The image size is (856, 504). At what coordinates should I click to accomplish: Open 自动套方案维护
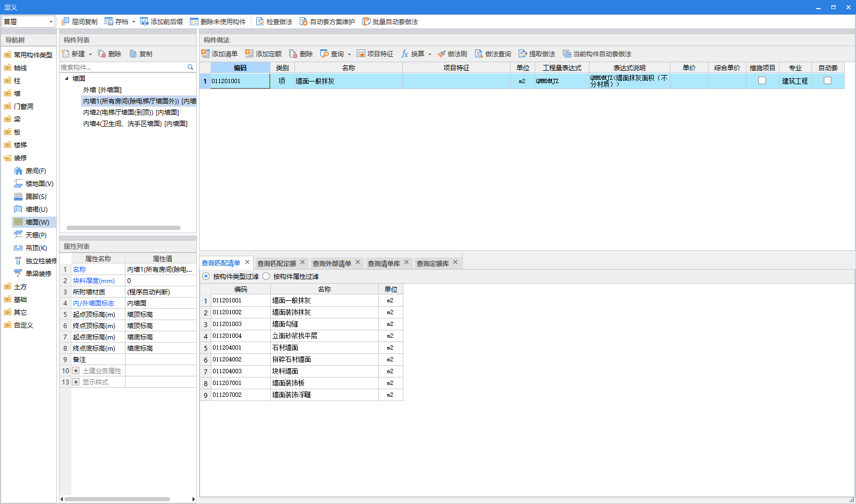327,21
